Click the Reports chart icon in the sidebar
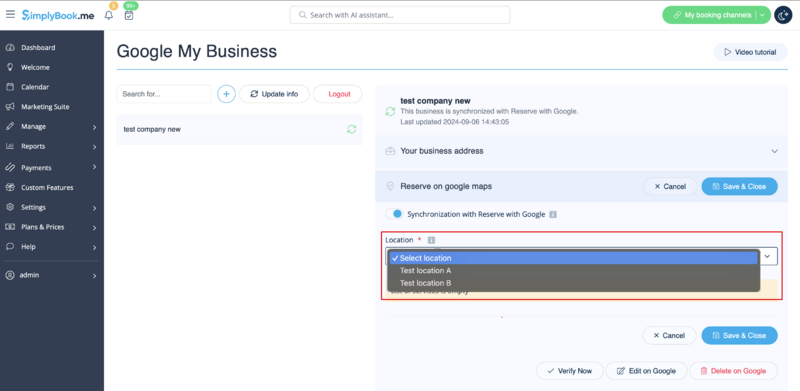 tap(10, 146)
